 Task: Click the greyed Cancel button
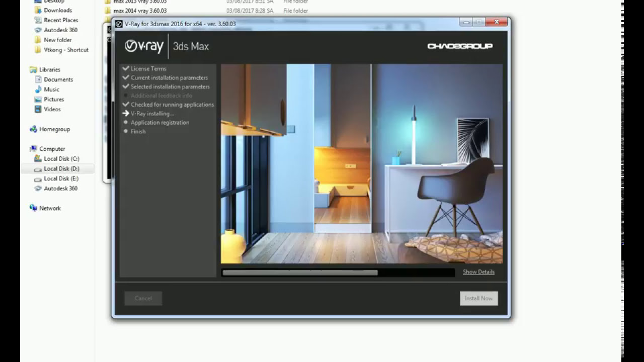(143, 298)
